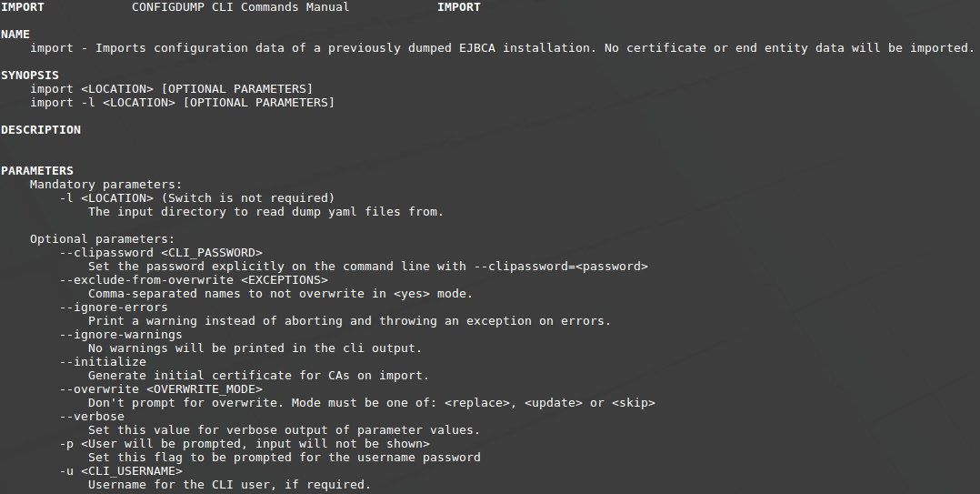
Task: Click the PARAMETERS section heading
Action: click(37, 171)
